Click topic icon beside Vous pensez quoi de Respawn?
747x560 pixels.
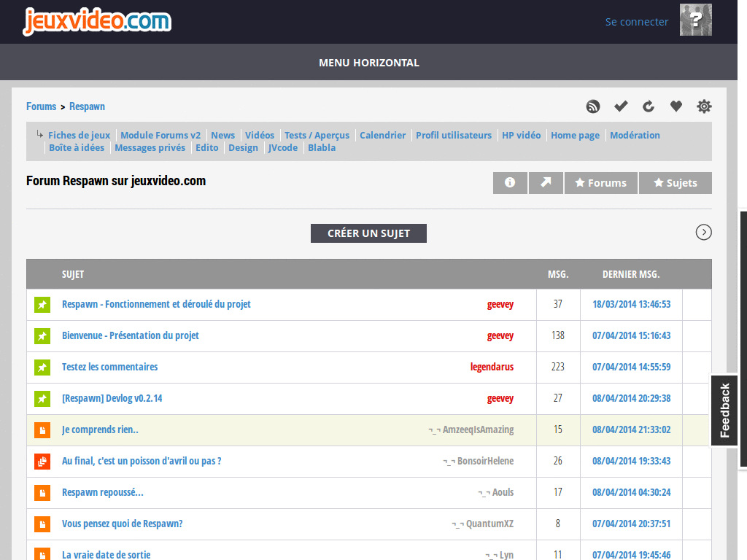(42, 524)
